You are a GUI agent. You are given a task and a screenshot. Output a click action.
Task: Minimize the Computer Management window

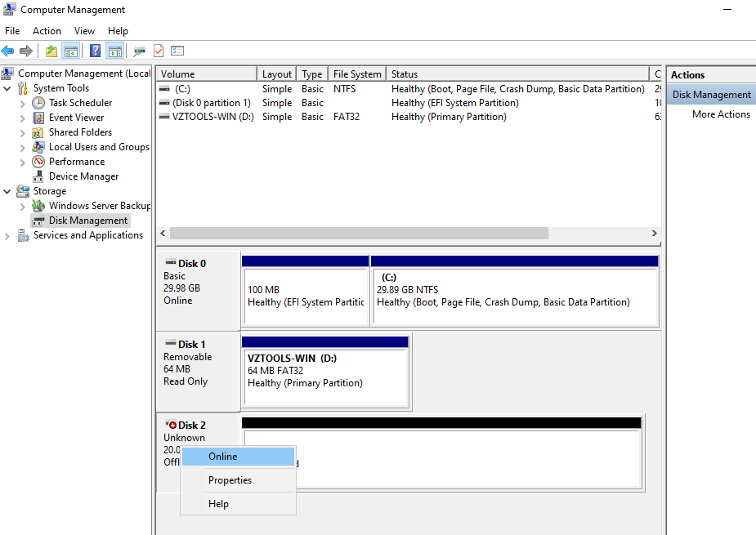click(727, 10)
